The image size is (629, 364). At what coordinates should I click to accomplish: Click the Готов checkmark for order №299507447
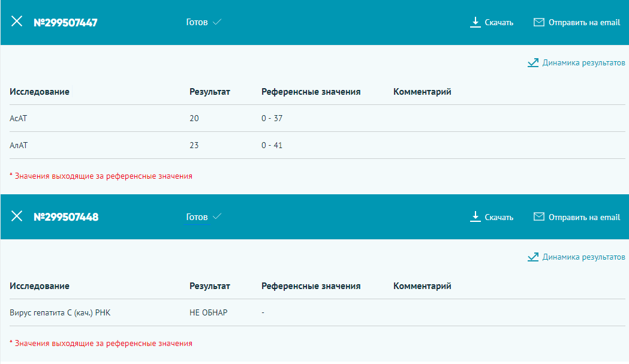click(217, 22)
